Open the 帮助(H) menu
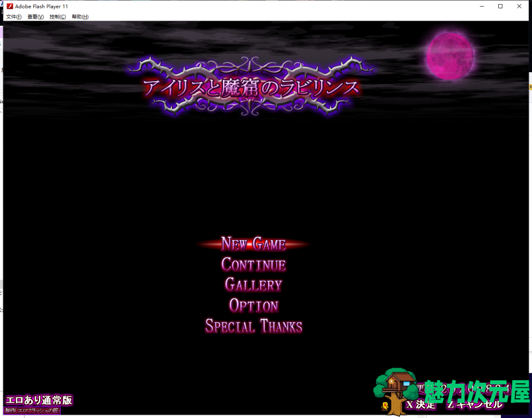The width and height of the screenshot is (532, 418). click(80, 17)
